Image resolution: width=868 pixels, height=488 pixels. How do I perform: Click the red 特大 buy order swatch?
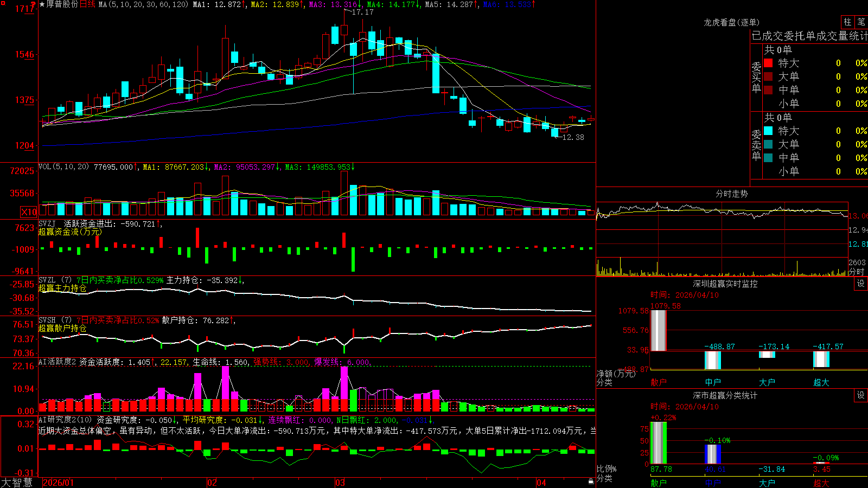(768, 63)
